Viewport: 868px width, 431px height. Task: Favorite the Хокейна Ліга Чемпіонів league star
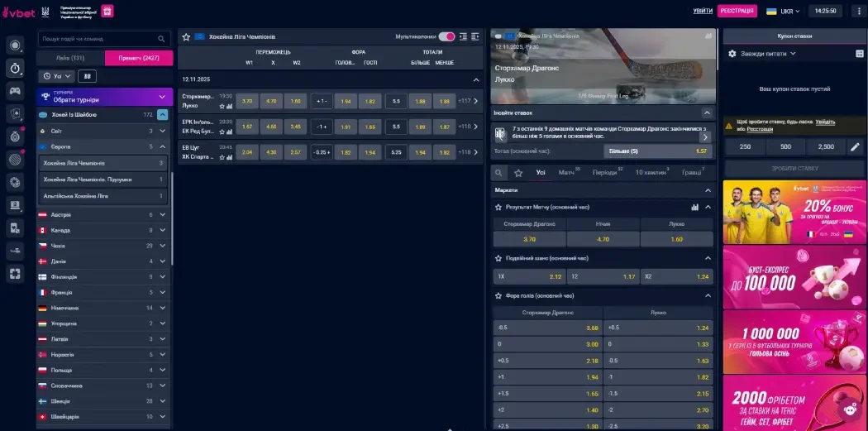point(187,37)
